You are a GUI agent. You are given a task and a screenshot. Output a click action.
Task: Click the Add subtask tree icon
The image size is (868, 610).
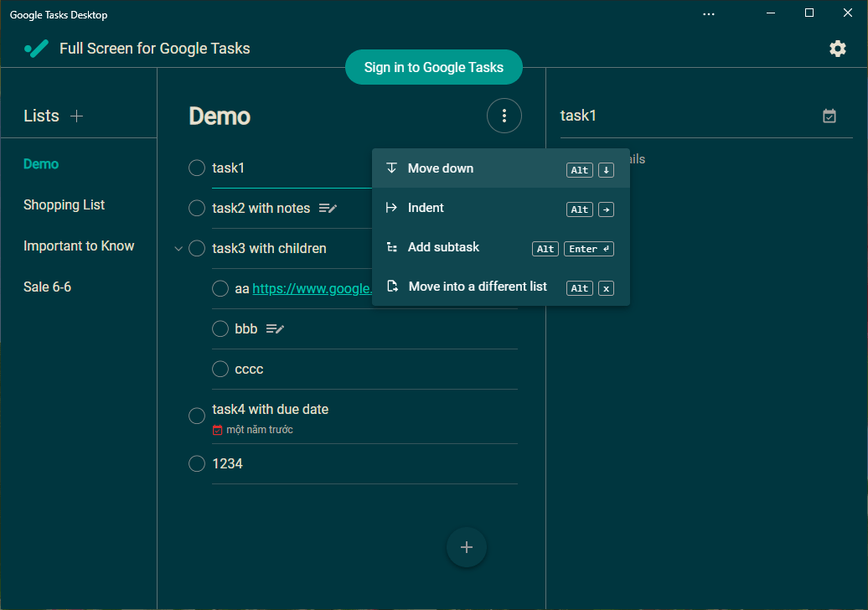tap(392, 247)
